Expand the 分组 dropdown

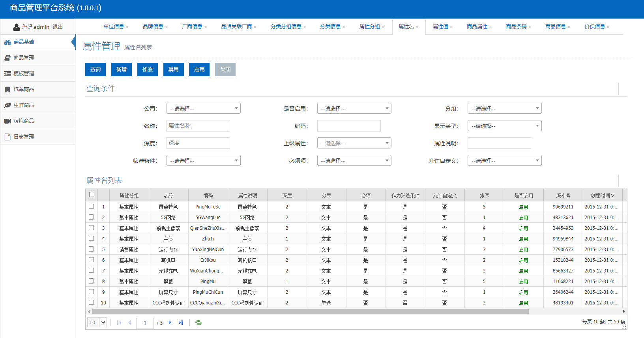[505, 109]
